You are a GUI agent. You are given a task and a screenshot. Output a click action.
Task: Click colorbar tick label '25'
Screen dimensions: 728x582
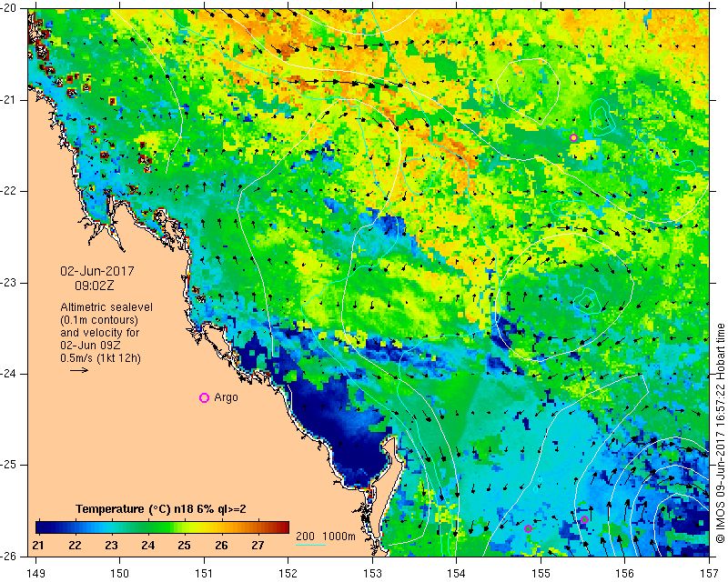click(185, 546)
